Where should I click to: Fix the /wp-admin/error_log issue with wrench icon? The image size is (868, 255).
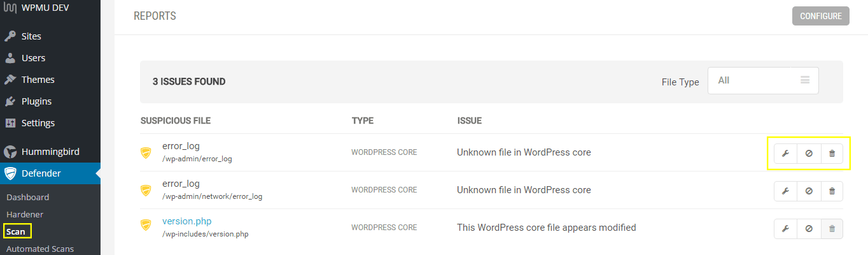click(785, 154)
